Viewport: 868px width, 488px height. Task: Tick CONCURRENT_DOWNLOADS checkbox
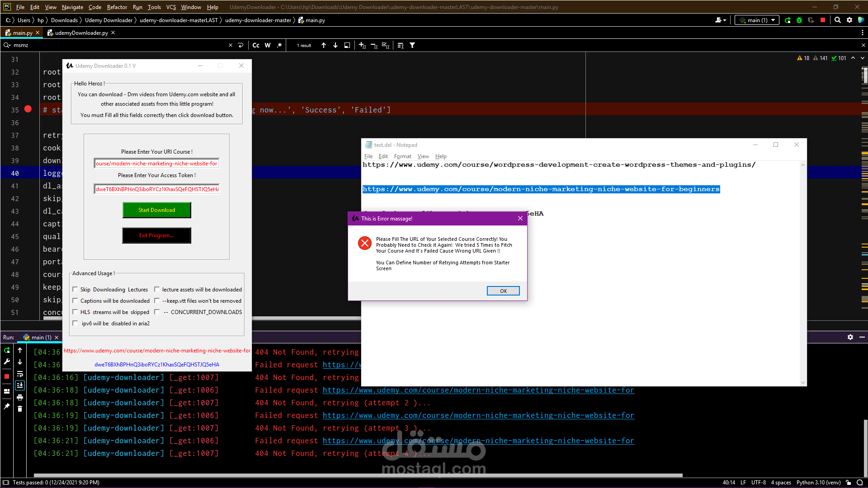pyautogui.click(x=157, y=312)
